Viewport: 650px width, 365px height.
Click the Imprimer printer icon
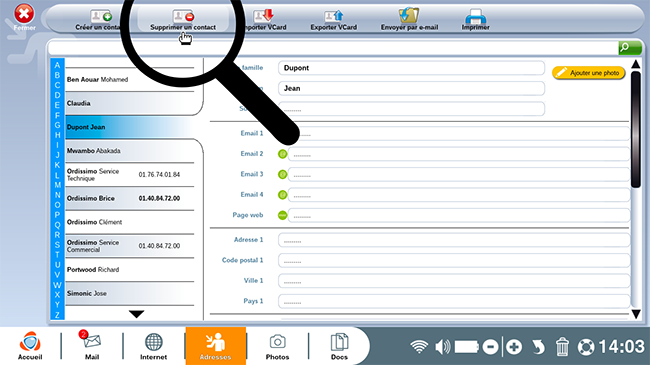pos(475,16)
